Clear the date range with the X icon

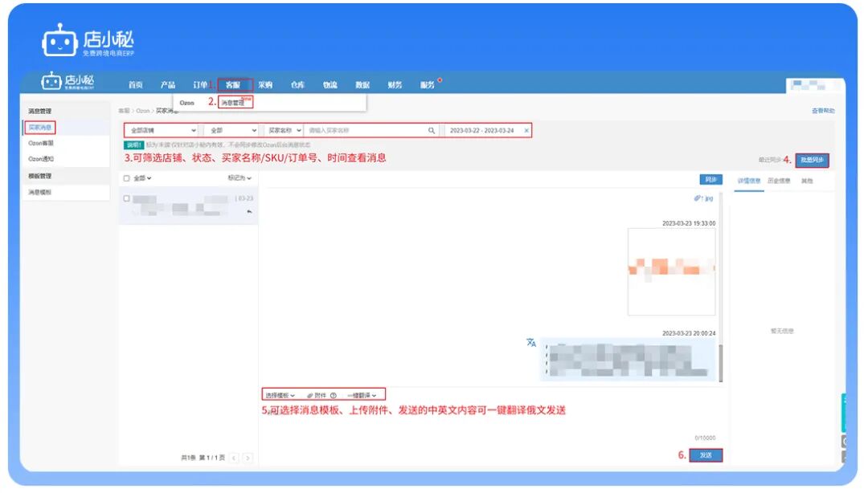click(x=527, y=130)
